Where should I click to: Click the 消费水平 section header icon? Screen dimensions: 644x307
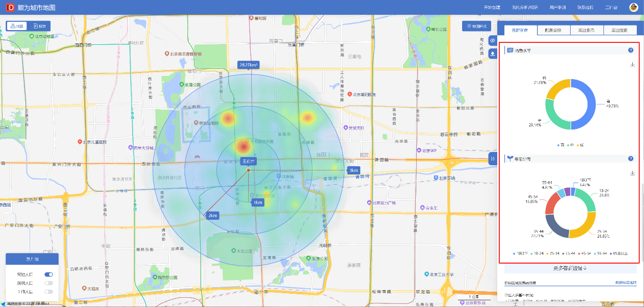510,50
